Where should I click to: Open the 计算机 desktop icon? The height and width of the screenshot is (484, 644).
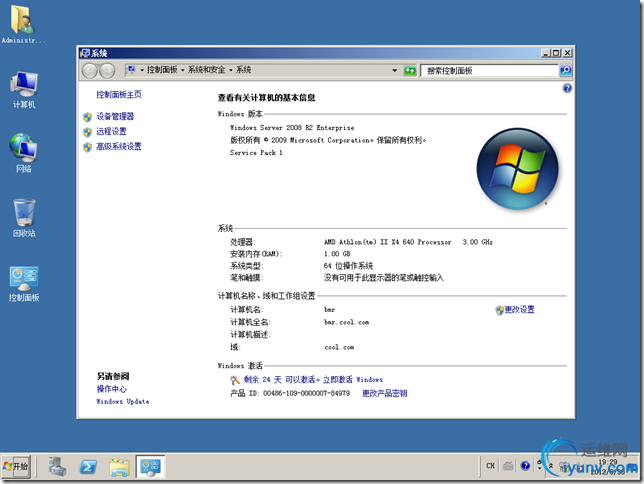pos(24,90)
